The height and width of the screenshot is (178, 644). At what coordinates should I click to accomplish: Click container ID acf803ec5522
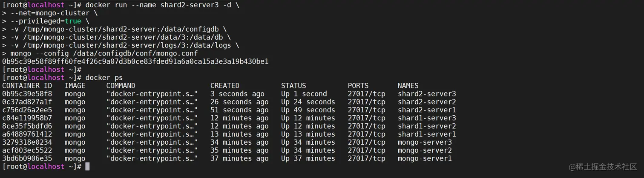point(27,150)
